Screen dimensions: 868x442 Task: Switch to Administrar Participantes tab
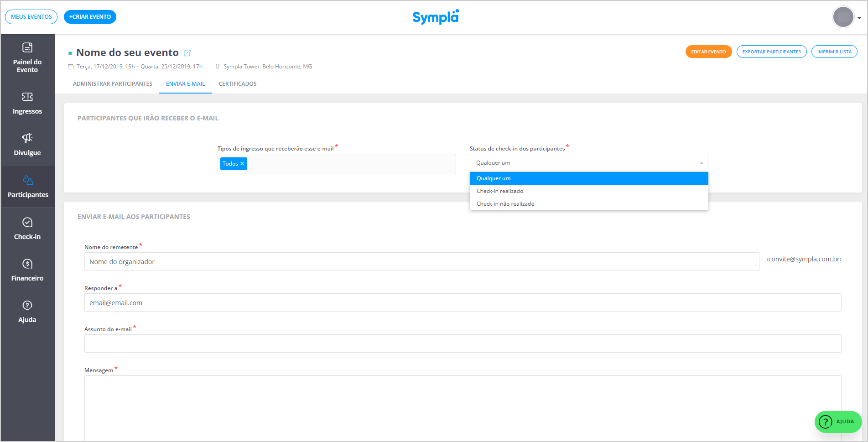pyautogui.click(x=113, y=84)
